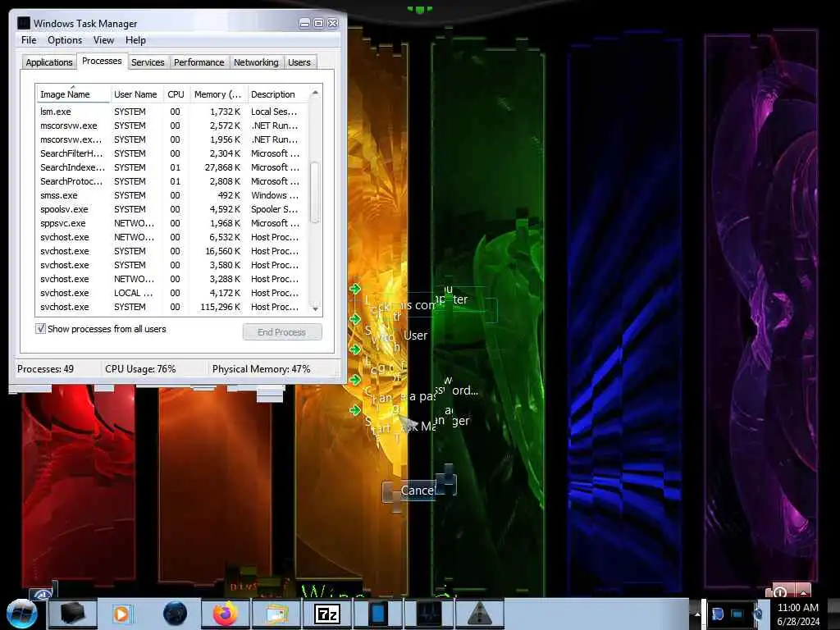Switch to the Applications tab
840x630 pixels.
click(48, 62)
